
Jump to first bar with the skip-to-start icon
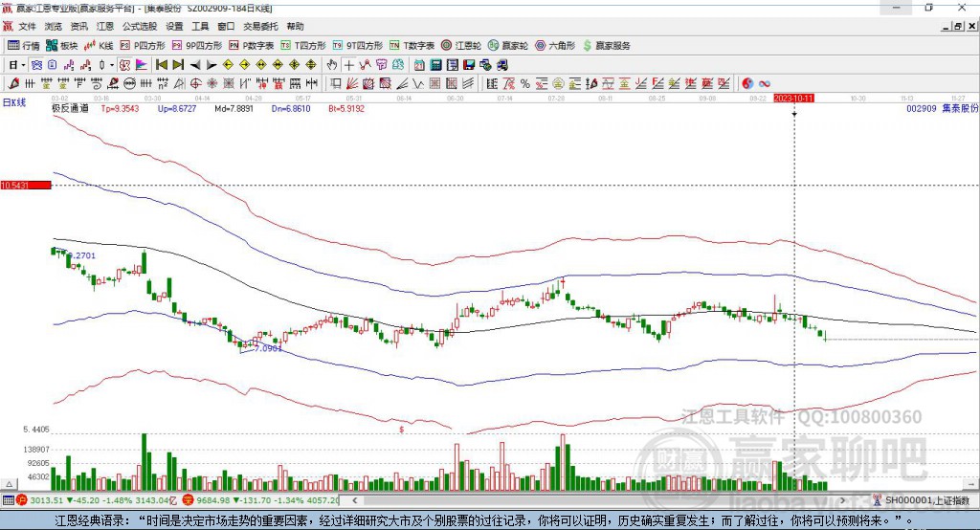pos(161,65)
